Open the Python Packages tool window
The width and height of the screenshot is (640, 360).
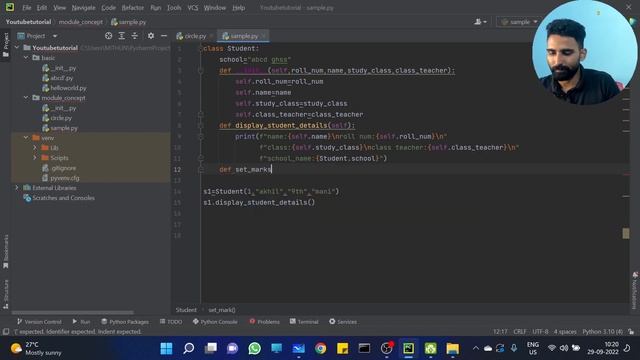(125, 322)
